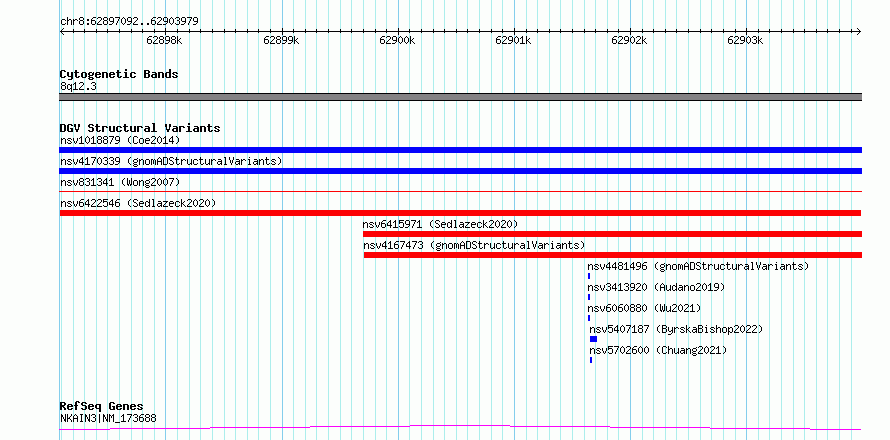The image size is (890, 440).
Task: Click the 62901k ruler tick label
Action: pyautogui.click(x=513, y=40)
